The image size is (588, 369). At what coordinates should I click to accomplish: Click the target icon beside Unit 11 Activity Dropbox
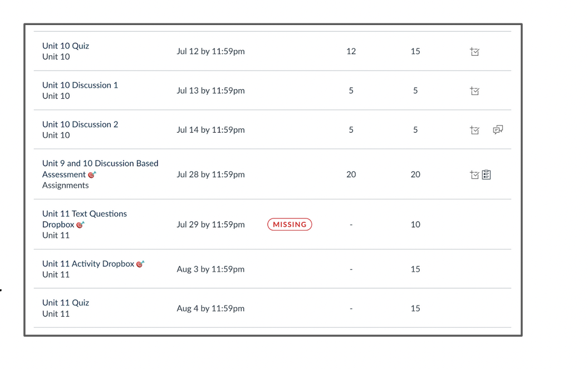click(140, 264)
